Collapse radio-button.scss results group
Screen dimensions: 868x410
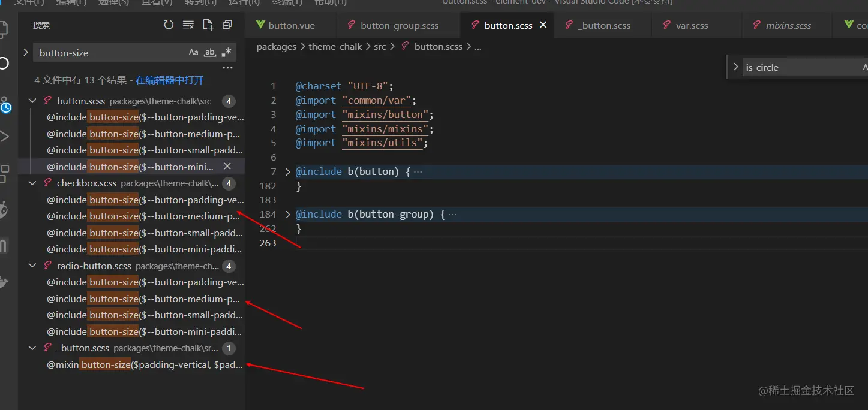coord(32,266)
